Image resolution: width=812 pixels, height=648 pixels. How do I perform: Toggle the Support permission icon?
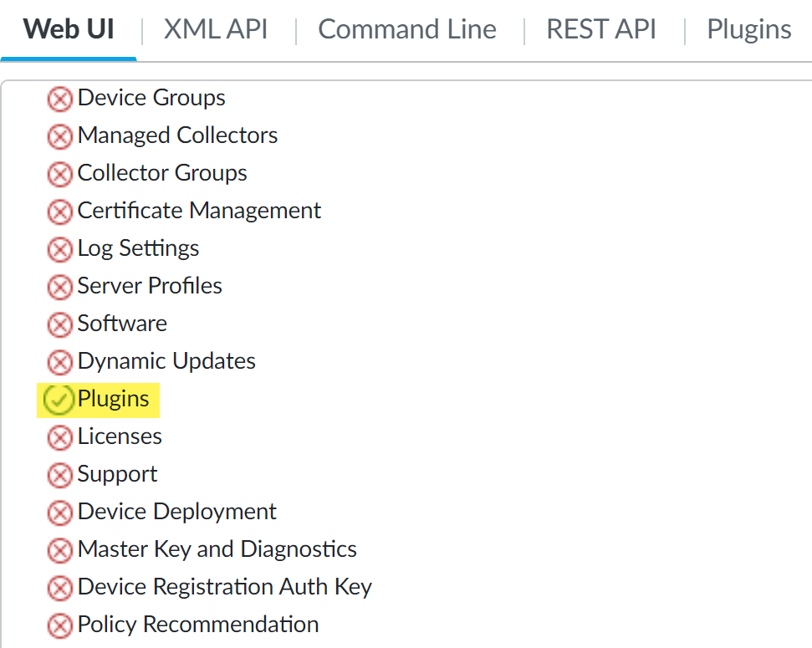tap(59, 475)
